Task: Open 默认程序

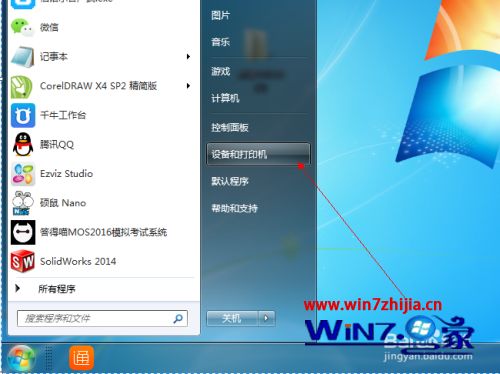Action: [x=230, y=181]
